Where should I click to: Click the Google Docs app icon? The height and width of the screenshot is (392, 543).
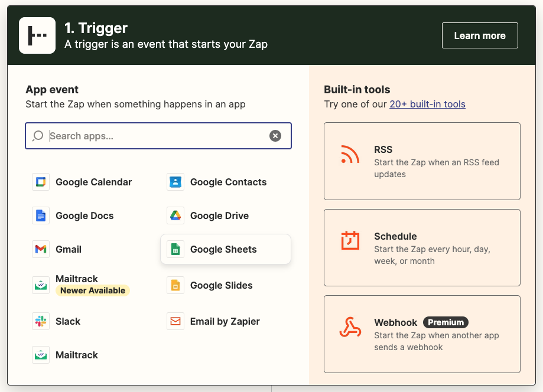click(41, 215)
